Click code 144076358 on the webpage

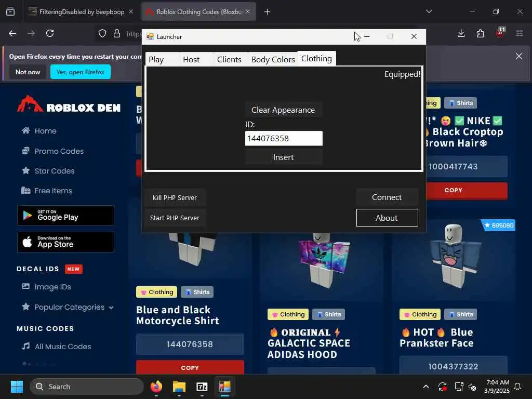click(x=190, y=344)
